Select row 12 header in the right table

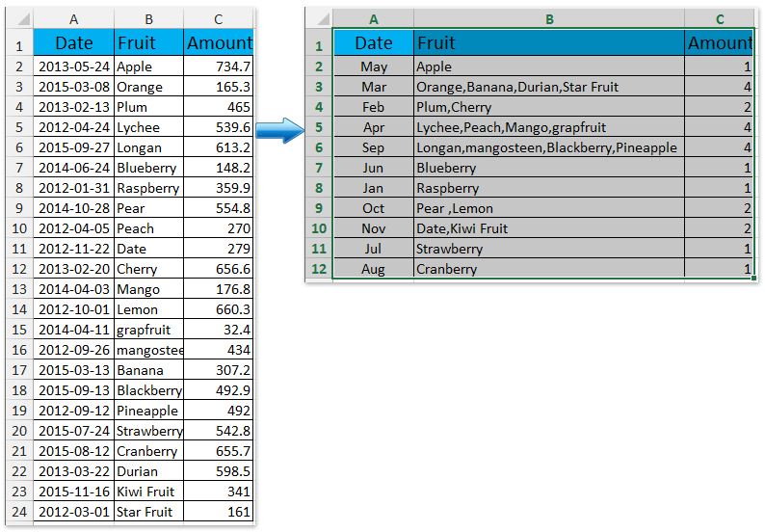pyautogui.click(x=318, y=269)
